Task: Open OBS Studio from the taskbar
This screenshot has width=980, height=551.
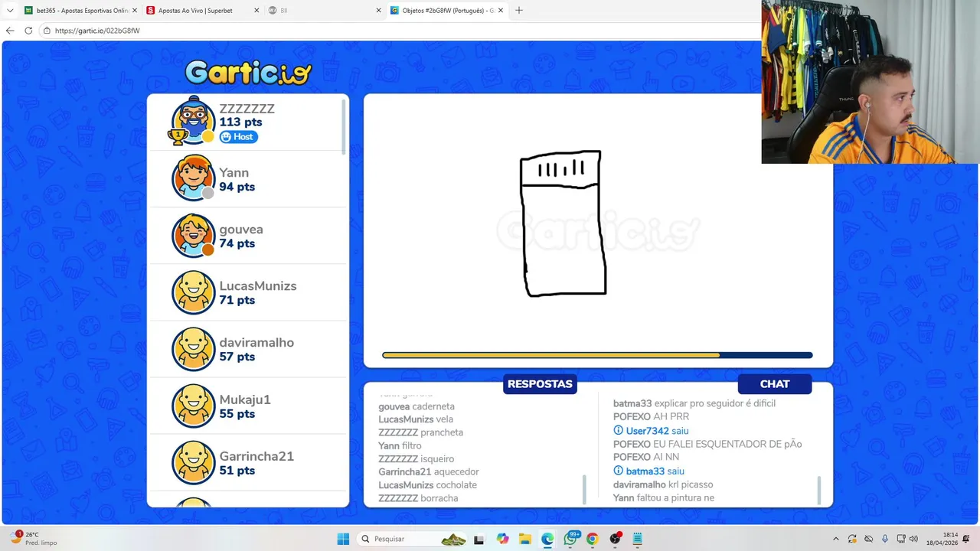Action: click(615, 539)
